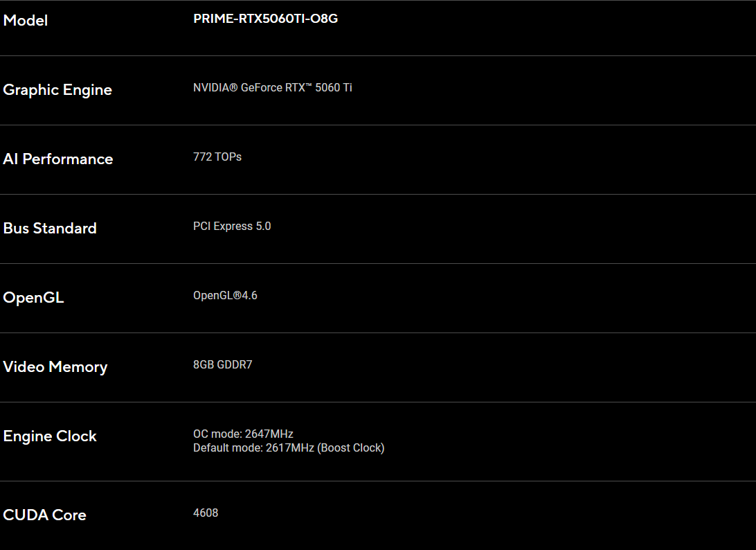Screen dimensions: 756x550
Task: Click the registered symbol after NVIDIA
Action: 233,87
